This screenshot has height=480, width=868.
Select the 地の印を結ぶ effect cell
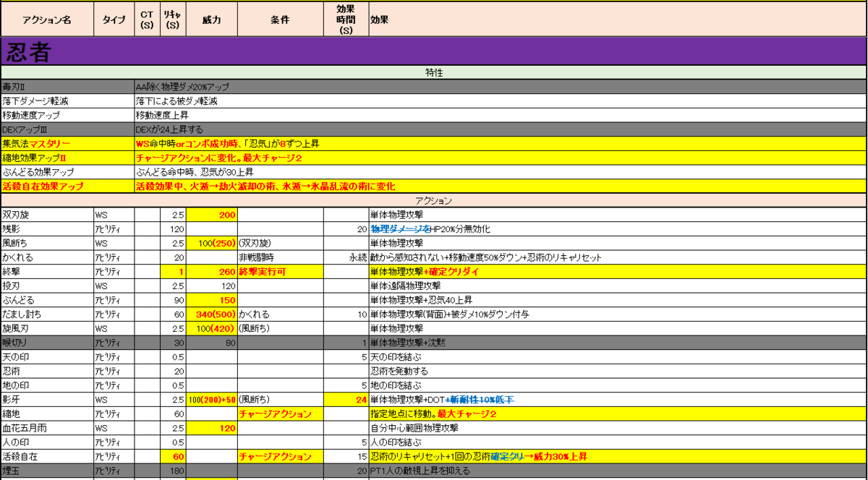click(x=617, y=385)
